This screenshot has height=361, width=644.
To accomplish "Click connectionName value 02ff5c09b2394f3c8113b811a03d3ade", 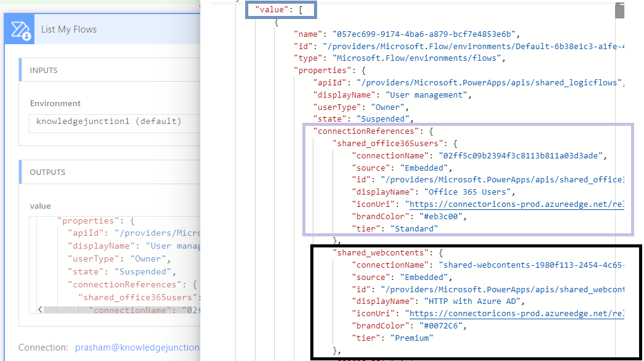I will 520,156.
